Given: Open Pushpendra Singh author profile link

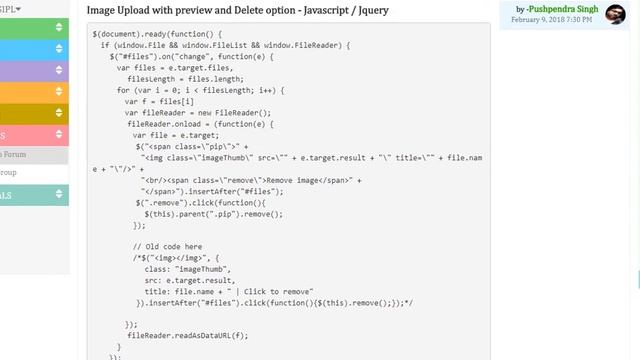Looking at the screenshot, I should click(x=563, y=9).
